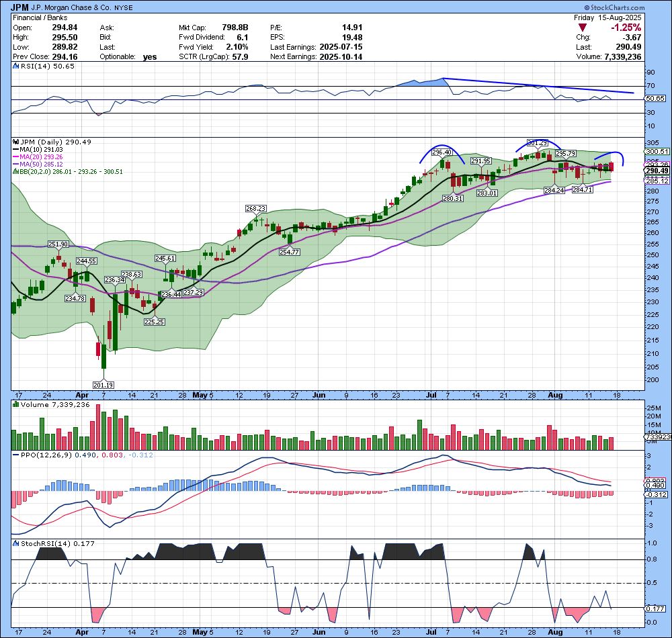Click the red down-arrow change indicator
The height and width of the screenshot is (638, 672).
pyautogui.click(x=583, y=28)
